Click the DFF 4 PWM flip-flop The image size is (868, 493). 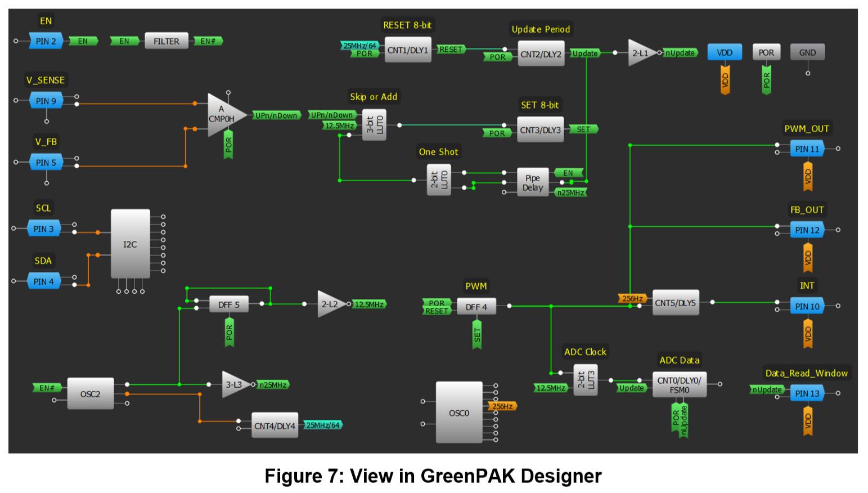point(477,307)
